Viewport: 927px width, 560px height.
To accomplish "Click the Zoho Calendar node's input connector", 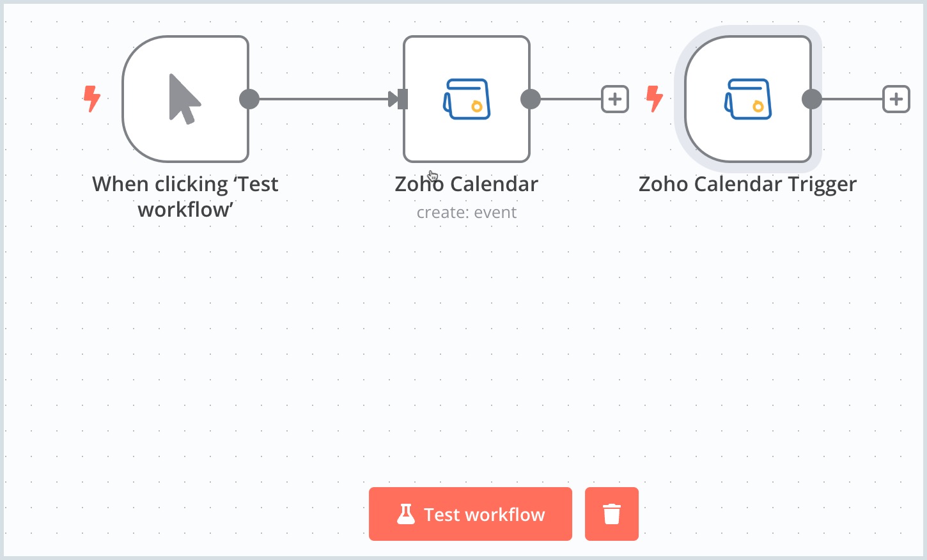I will [401, 99].
